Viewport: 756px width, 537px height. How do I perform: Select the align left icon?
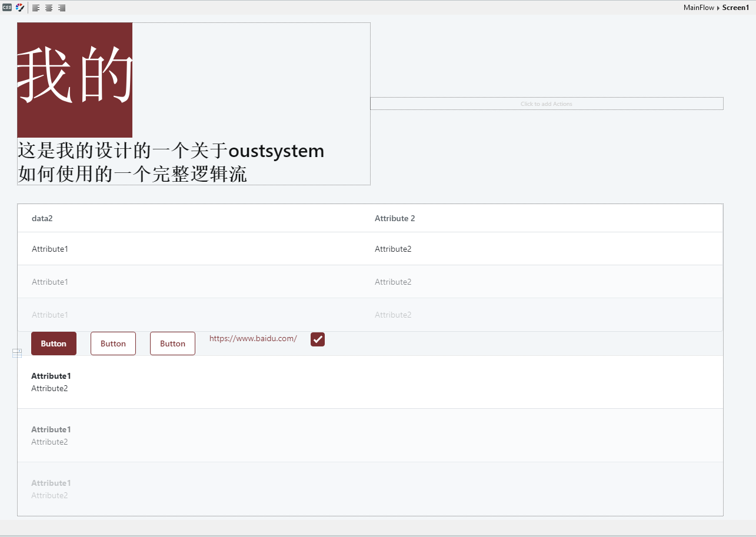(36, 8)
